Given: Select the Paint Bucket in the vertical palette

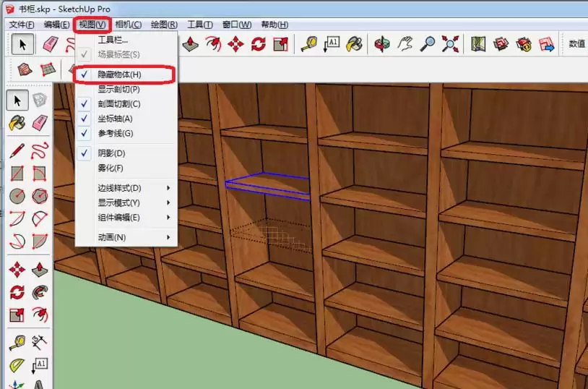Looking at the screenshot, I should pyautogui.click(x=17, y=123).
